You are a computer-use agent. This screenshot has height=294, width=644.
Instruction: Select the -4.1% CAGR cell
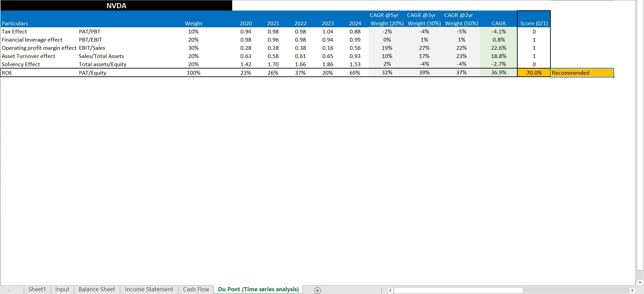[499, 31]
